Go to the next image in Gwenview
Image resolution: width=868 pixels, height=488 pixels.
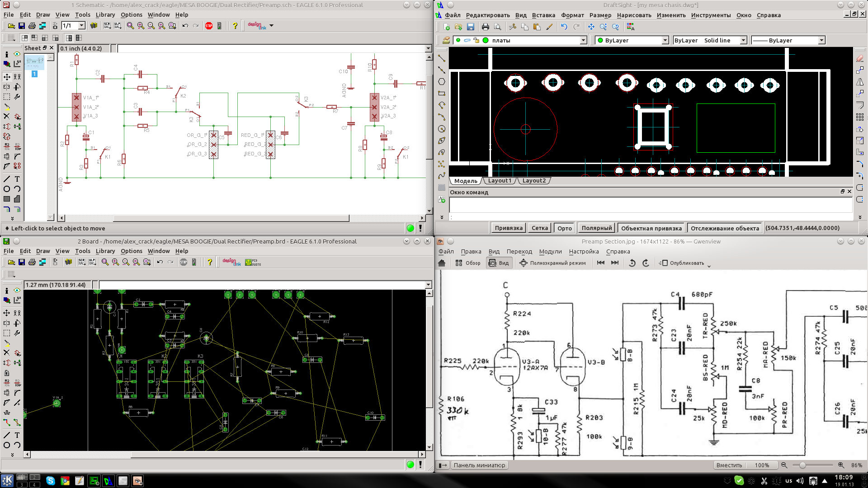(x=615, y=263)
